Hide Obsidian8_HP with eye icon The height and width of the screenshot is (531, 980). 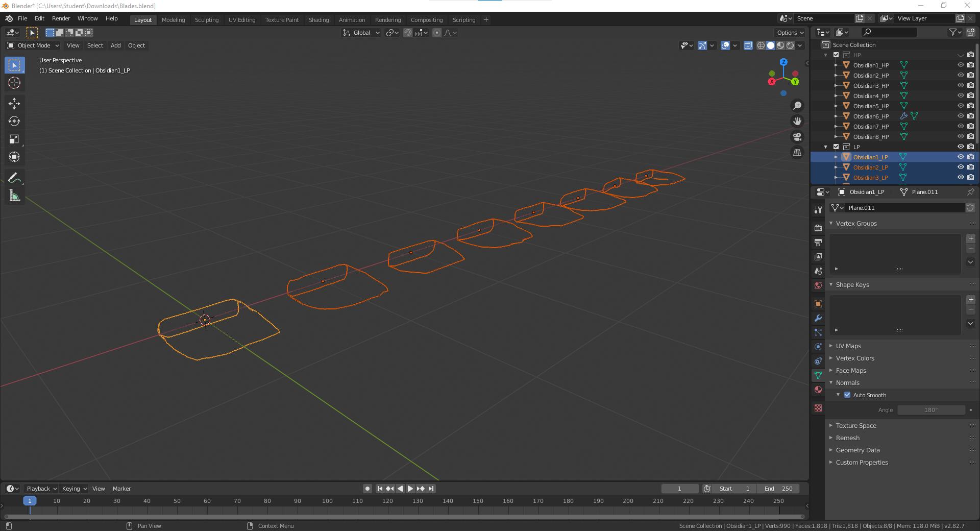961,136
